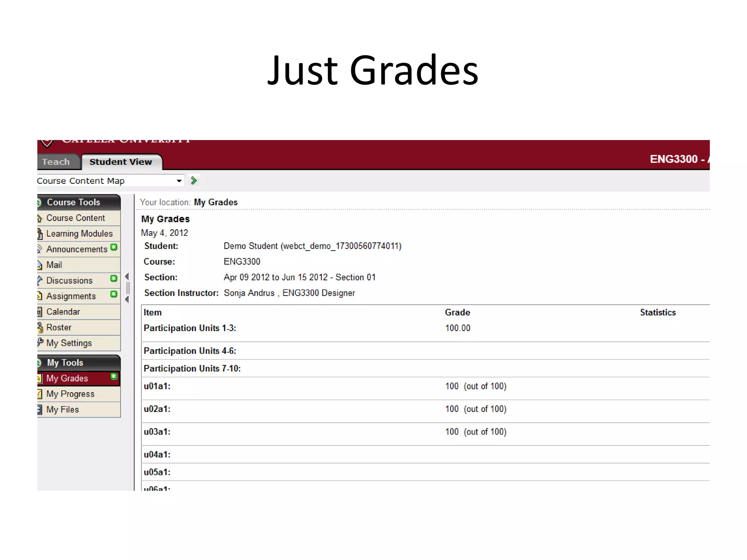Click the Discussions icon in the sidebar
Image resolution: width=747 pixels, height=560 pixels.
pos(40,280)
